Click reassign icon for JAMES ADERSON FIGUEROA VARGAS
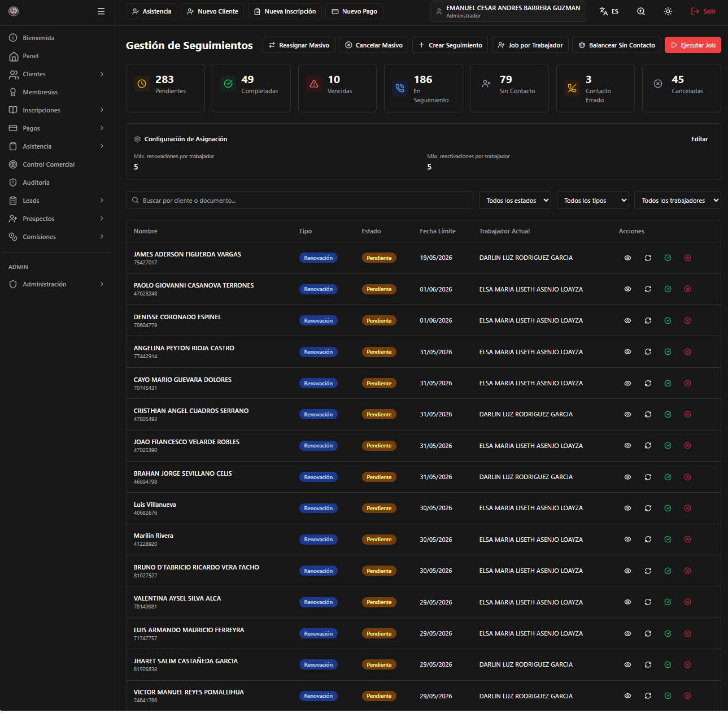This screenshot has height=713, width=728. coord(648,258)
